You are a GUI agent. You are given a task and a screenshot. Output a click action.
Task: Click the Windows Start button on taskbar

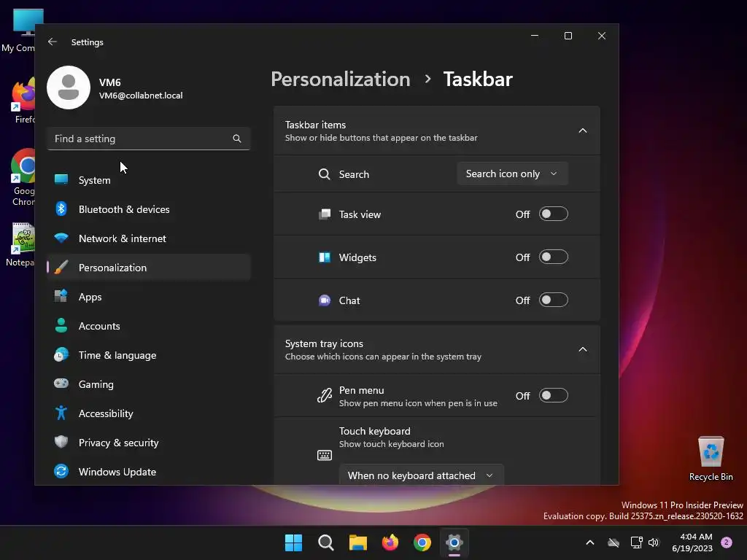(x=293, y=542)
